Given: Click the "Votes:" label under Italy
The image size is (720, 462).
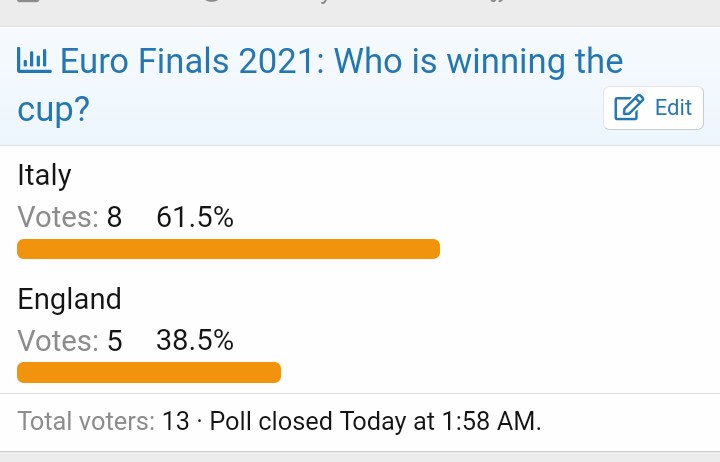Looking at the screenshot, I should (x=58, y=217).
